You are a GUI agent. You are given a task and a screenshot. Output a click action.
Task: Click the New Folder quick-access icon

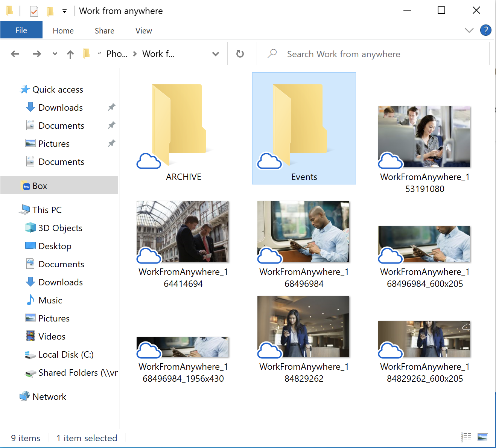50,11
